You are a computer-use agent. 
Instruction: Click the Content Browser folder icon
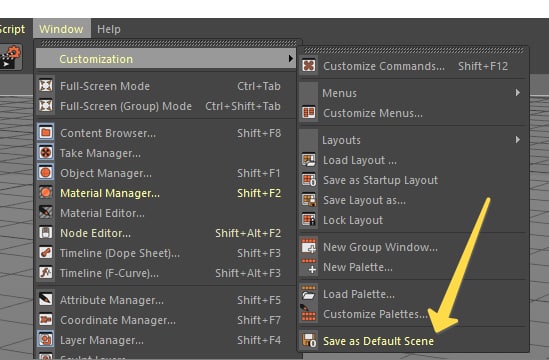click(x=46, y=133)
